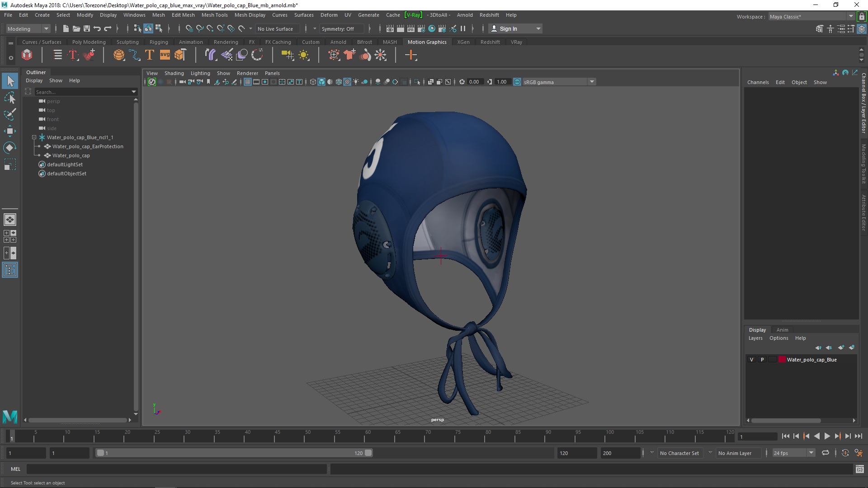Select the Move tool in toolbox
The width and height of the screenshot is (868, 488).
point(9,131)
